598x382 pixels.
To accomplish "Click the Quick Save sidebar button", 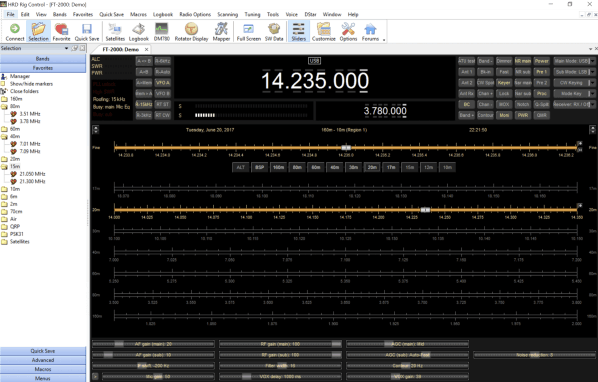I will (43, 351).
